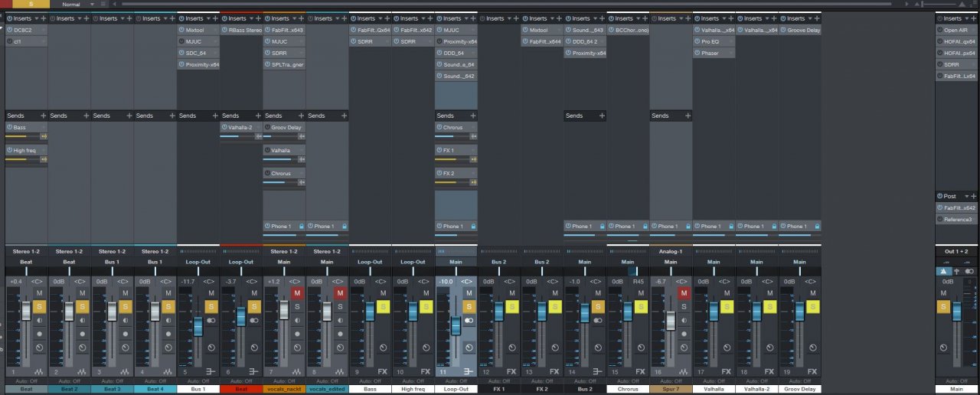The image size is (980, 395).
Task: Open the Phaser insert on Valhalla channel
Action: click(714, 54)
